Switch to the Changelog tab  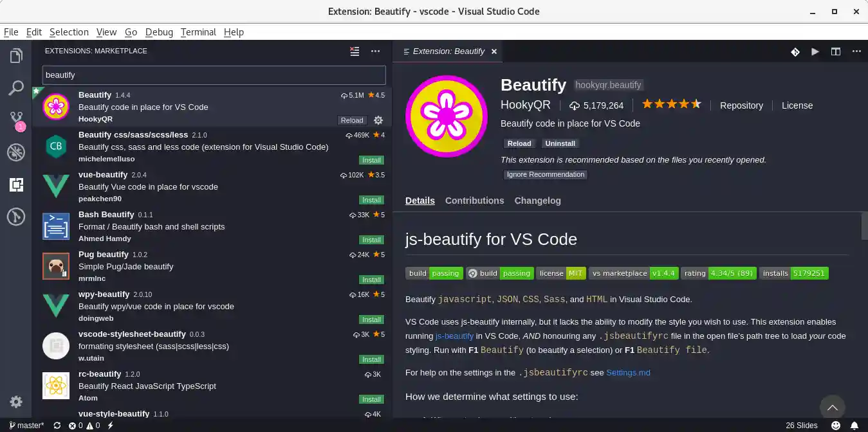(537, 201)
